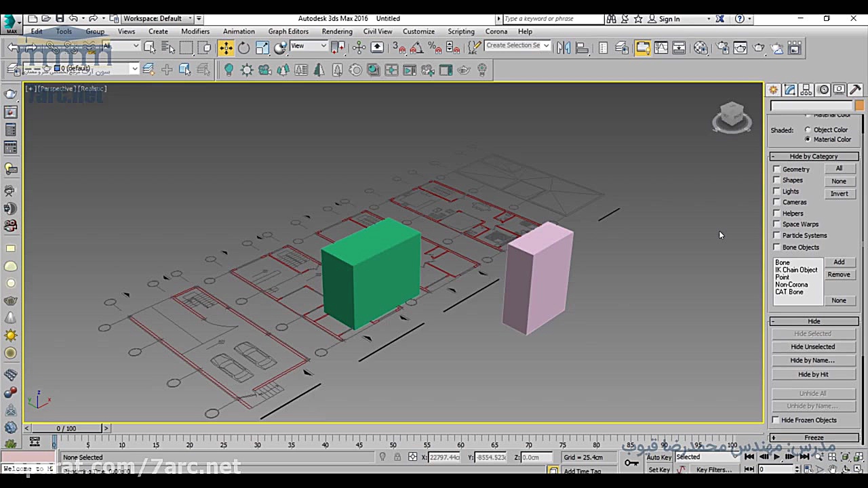Check the Lights category checkbox

[x=776, y=191]
